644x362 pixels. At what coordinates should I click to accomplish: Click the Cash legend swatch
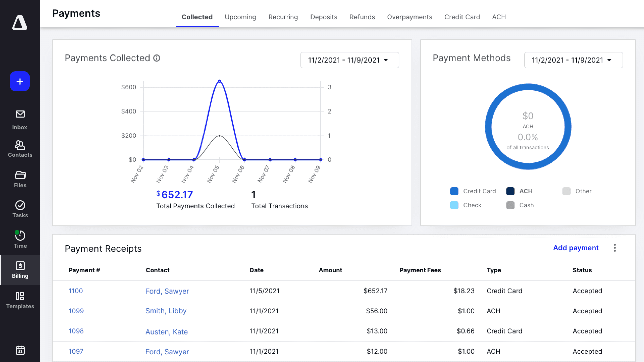pos(510,205)
